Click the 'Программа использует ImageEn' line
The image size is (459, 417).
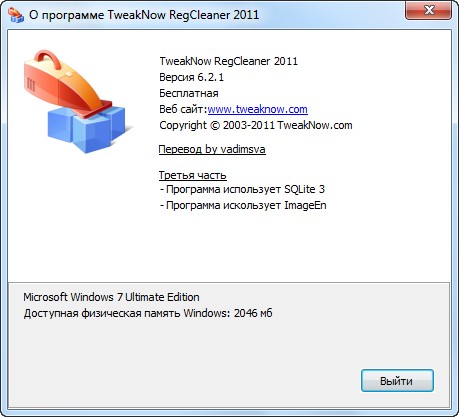(x=243, y=205)
